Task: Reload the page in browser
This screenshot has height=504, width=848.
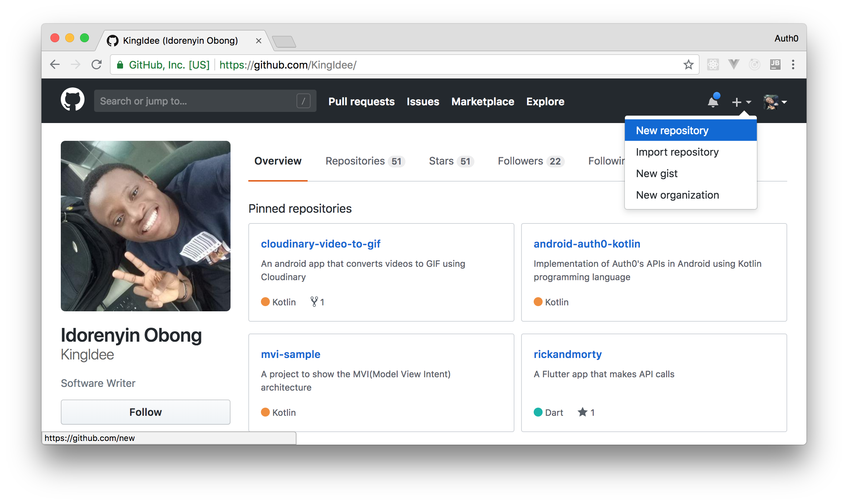Action: [x=97, y=65]
